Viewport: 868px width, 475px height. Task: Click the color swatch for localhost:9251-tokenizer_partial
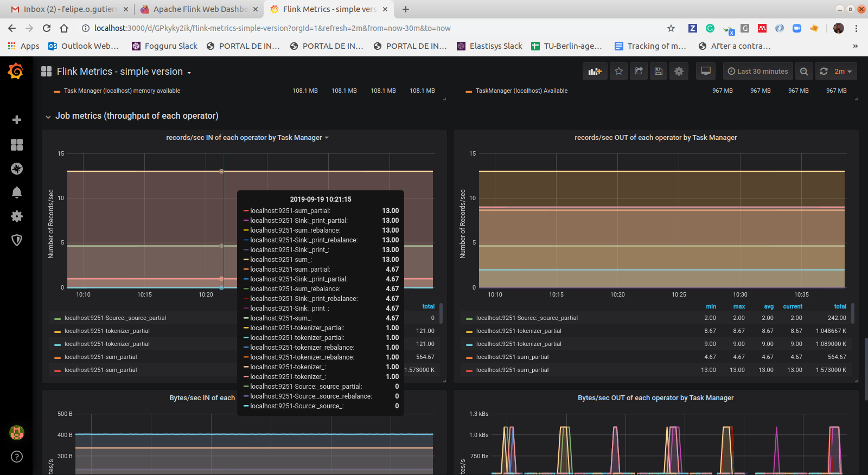point(58,331)
